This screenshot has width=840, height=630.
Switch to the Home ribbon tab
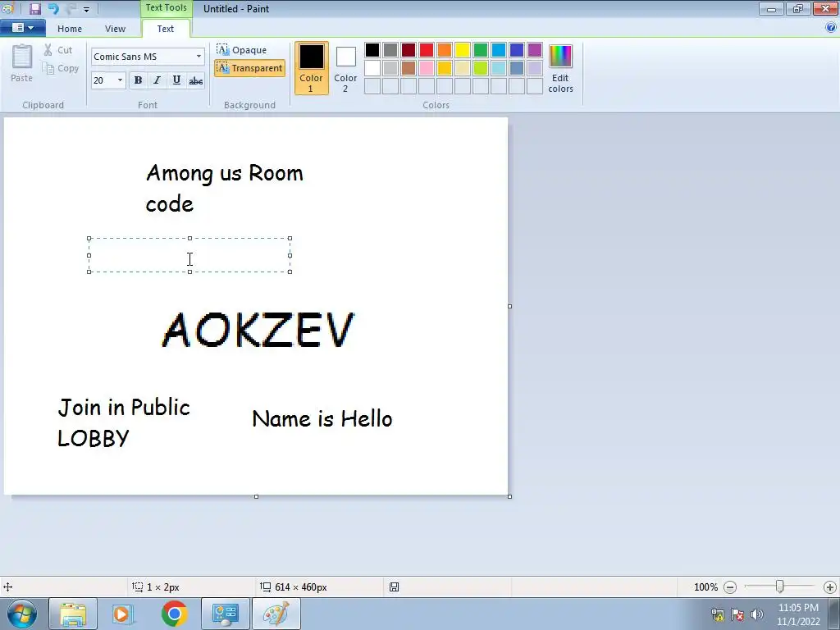[x=70, y=29]
